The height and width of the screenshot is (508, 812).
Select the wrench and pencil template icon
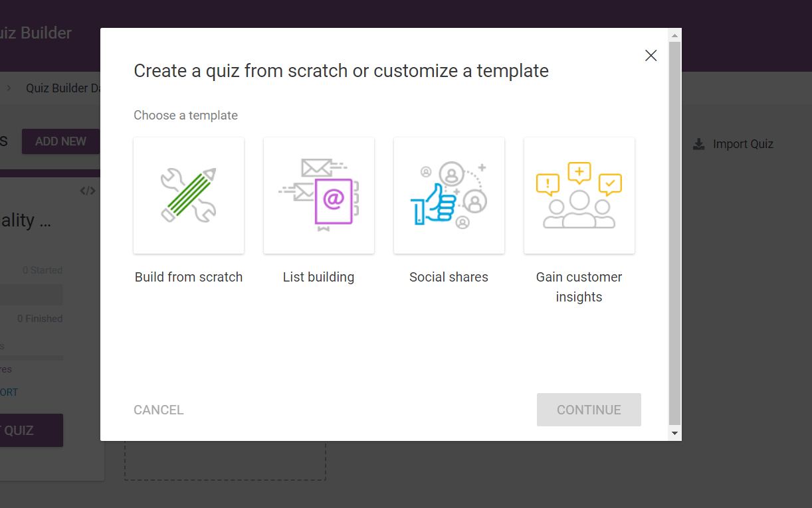tap(189, 195)
